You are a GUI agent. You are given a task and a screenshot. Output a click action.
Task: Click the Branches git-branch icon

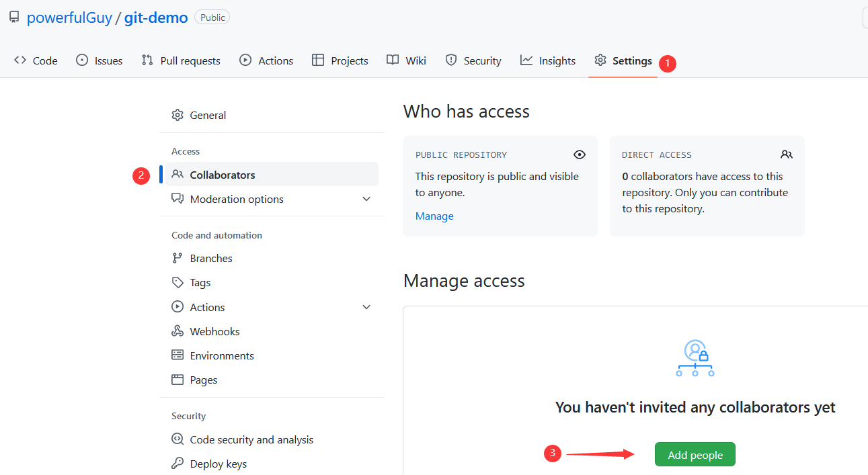(x=177, y=258)
